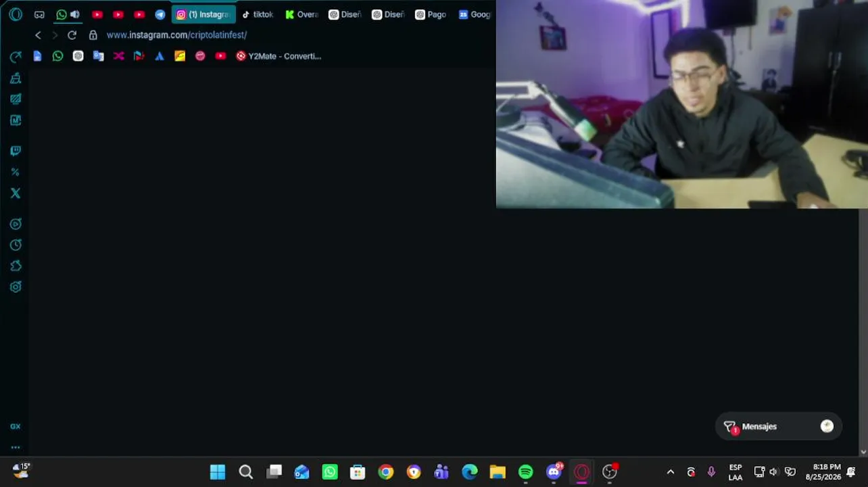Open the Y2Mate - Converti... bookmark

279,56
